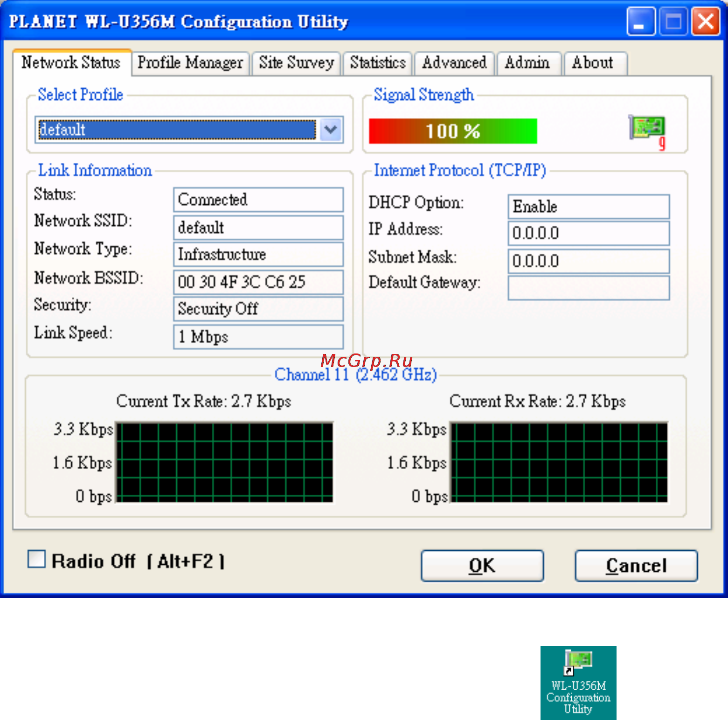Click the Network SSID field showing default
The width and height of the screenshot is (728, 720).
pos(258,228)
